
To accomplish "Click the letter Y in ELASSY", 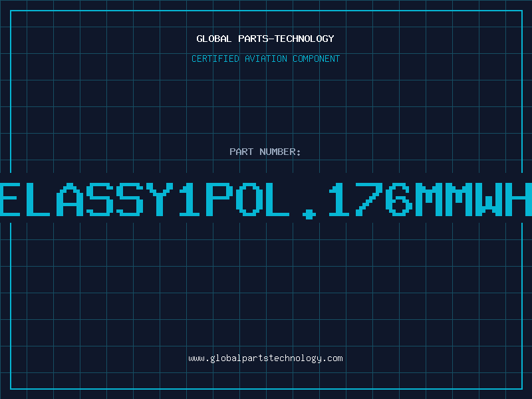I will tap(159, 199).
